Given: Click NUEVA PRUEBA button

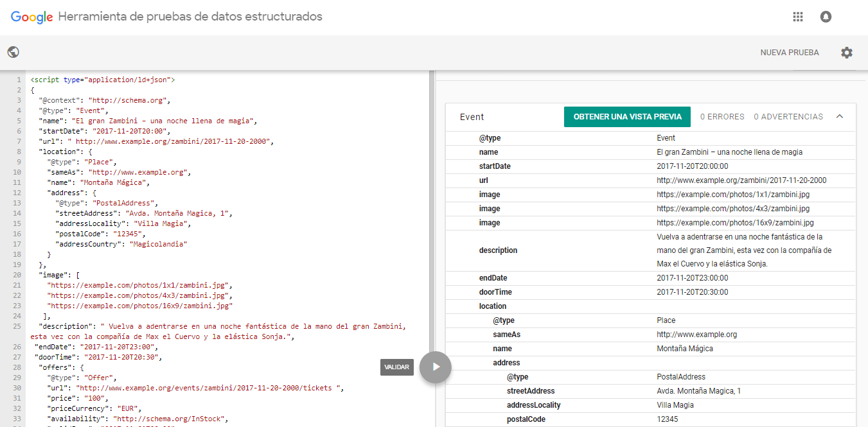Looking at the screenshot, I should click(x=790, y=53).
